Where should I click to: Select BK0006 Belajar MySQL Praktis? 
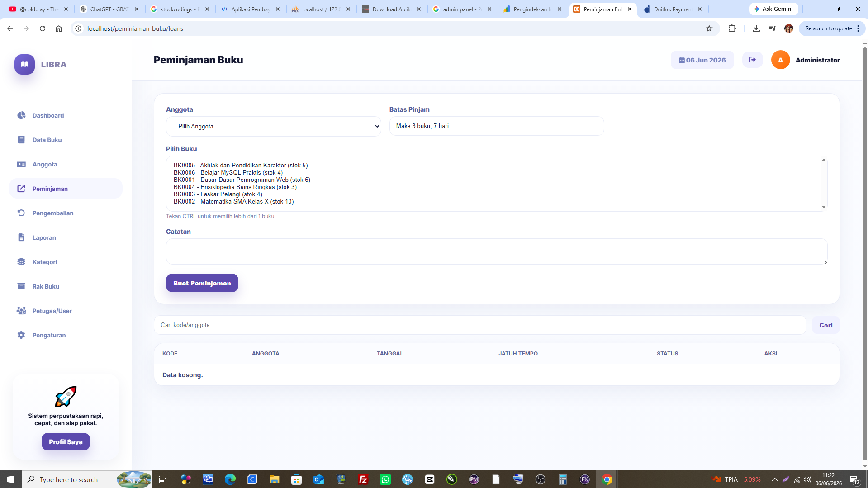point(228,172)
